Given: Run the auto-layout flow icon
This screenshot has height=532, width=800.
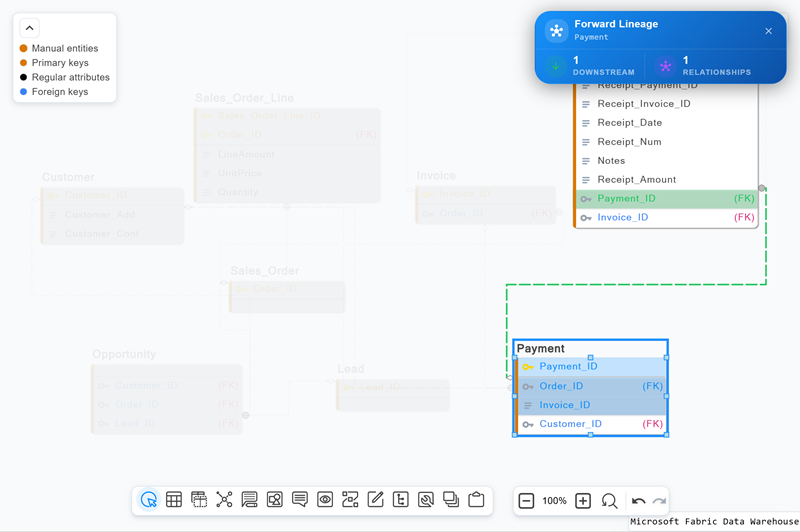Looking at the screenshot, I should (350, 500).
